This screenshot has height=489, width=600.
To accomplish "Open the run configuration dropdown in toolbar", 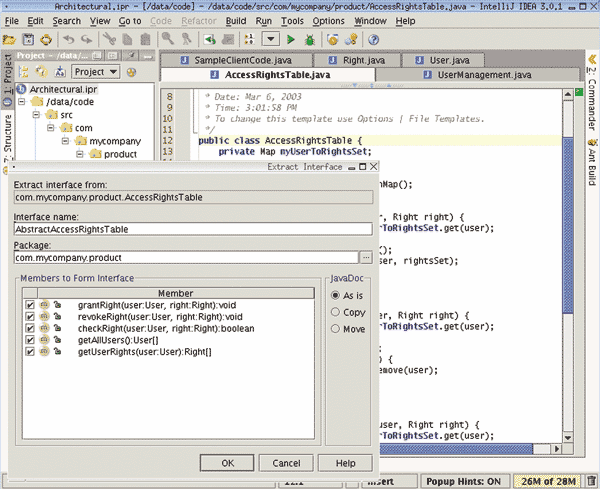I will (271, 40).
